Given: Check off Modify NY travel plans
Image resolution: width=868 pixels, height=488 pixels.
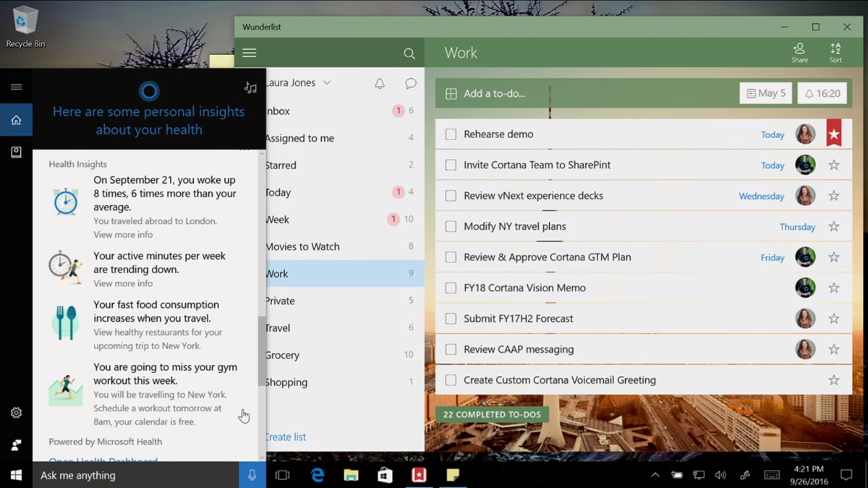Looking at the screenshot, I should click(451, 226).
